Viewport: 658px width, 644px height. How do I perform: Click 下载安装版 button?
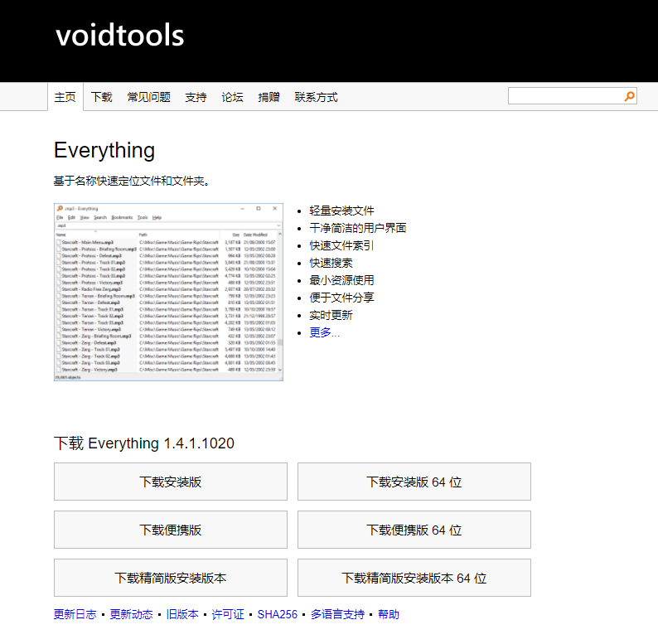[x=171, y=482]
